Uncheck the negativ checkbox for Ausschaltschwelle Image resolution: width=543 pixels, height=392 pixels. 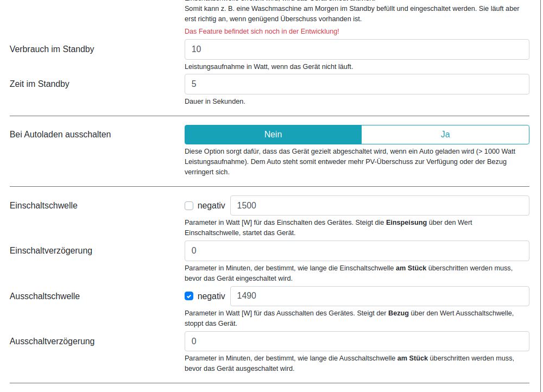(189, 296)
